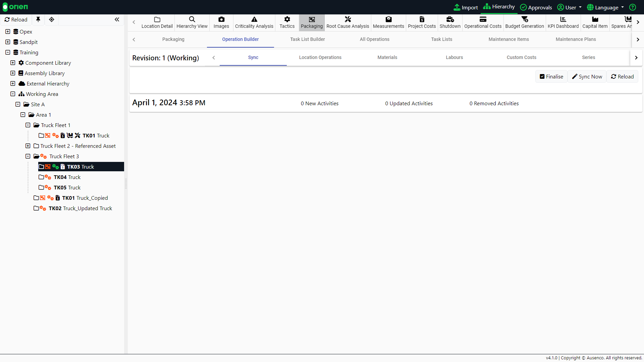Select TK04 Truck in the hierarchy

67,177
